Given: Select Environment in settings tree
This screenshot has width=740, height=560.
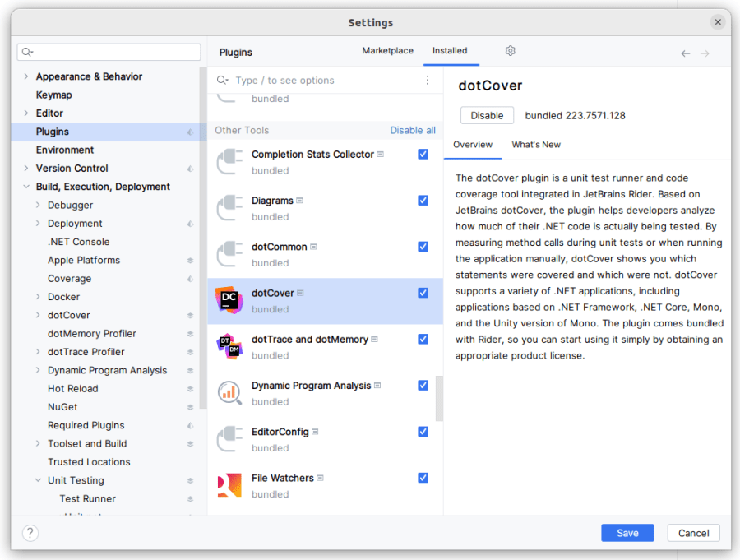Looking at the screenshot, I should pyautogui.click(x=65, y=150).
